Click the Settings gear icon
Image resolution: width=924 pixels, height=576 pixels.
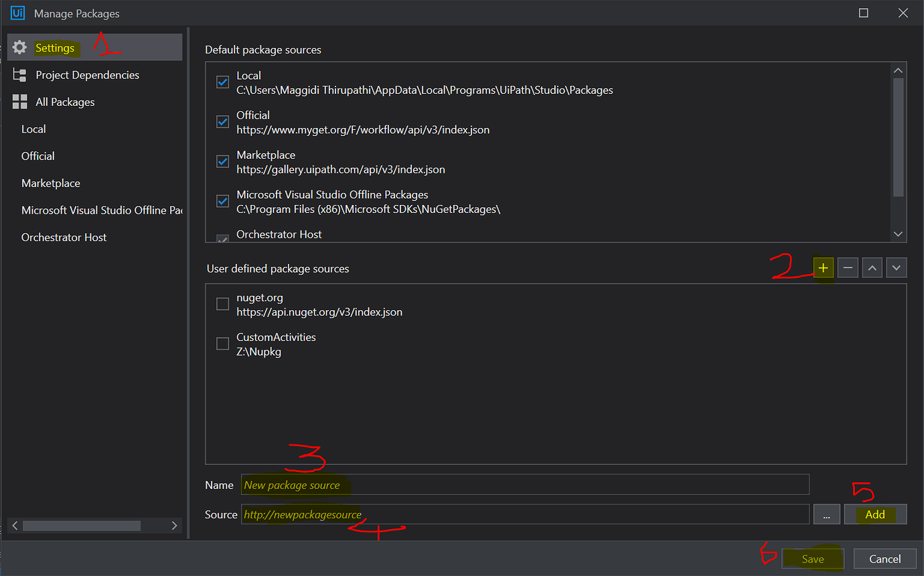point(20,48)
